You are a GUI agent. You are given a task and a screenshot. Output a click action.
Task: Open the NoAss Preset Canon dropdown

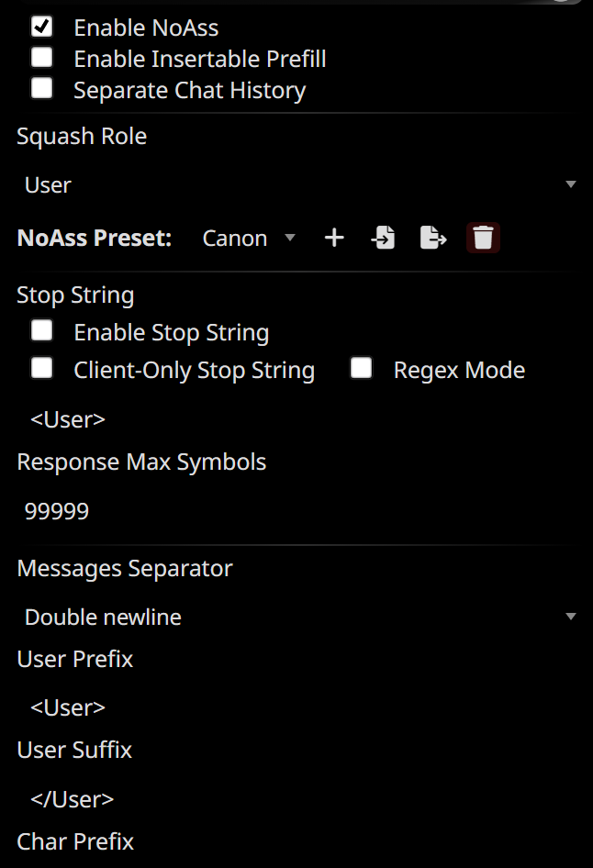248,238
